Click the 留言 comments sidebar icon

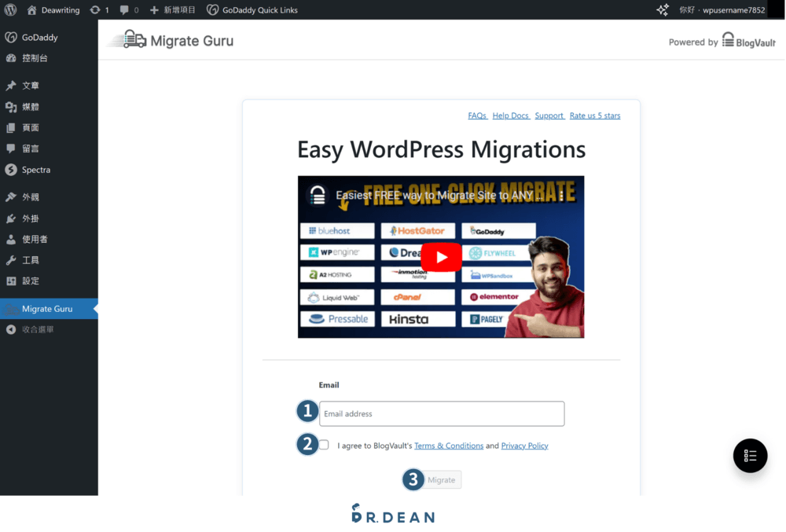[11, 149]
